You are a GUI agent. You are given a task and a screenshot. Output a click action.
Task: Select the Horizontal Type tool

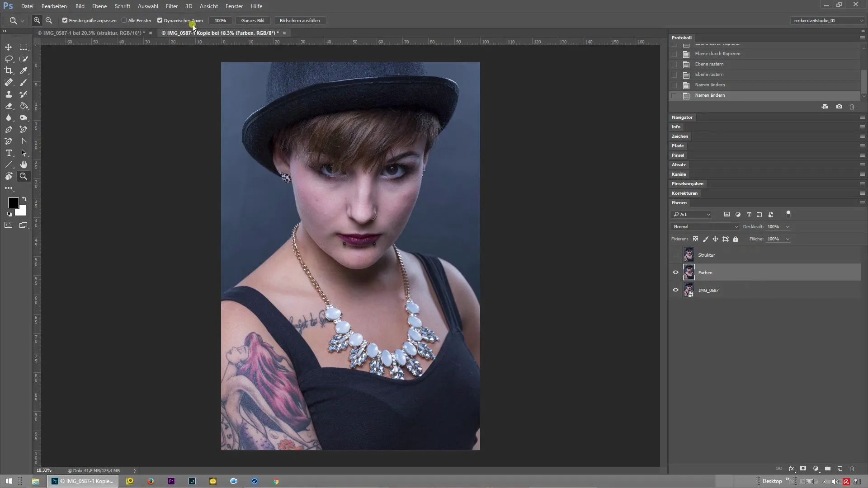[9, 153]
